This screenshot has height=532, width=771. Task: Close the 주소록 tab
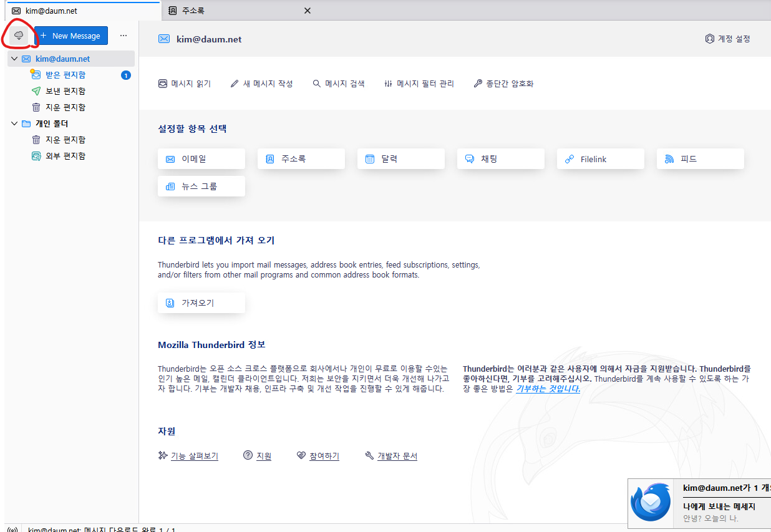pyautogui.click(x=307, y=11)
